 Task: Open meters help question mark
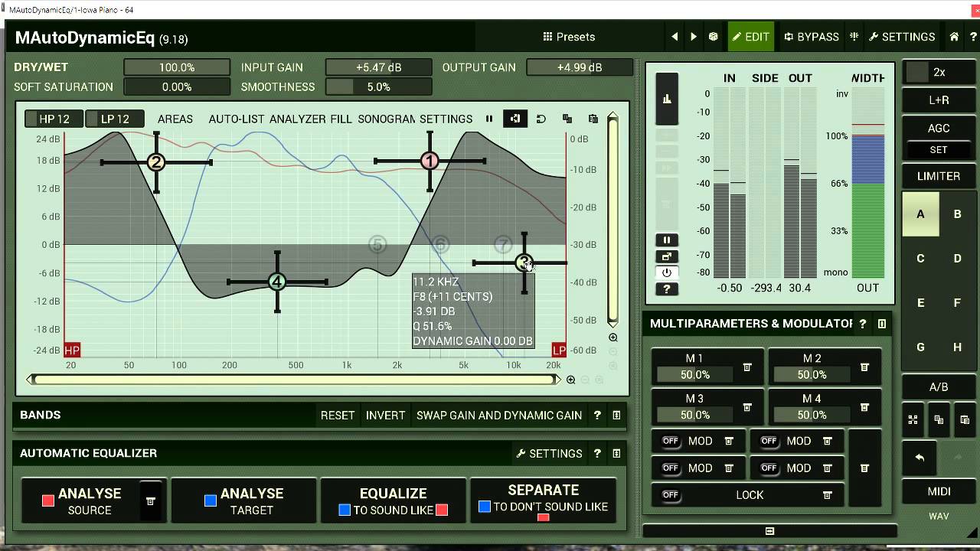point(667,289)
